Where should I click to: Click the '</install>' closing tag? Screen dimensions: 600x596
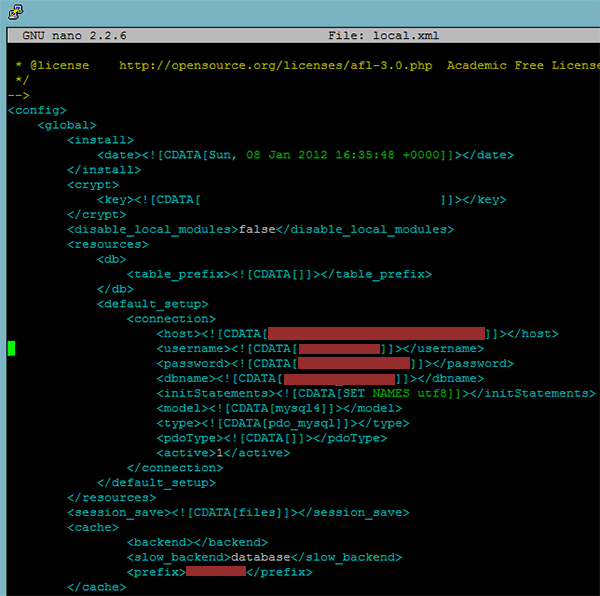tap(104, 170)
